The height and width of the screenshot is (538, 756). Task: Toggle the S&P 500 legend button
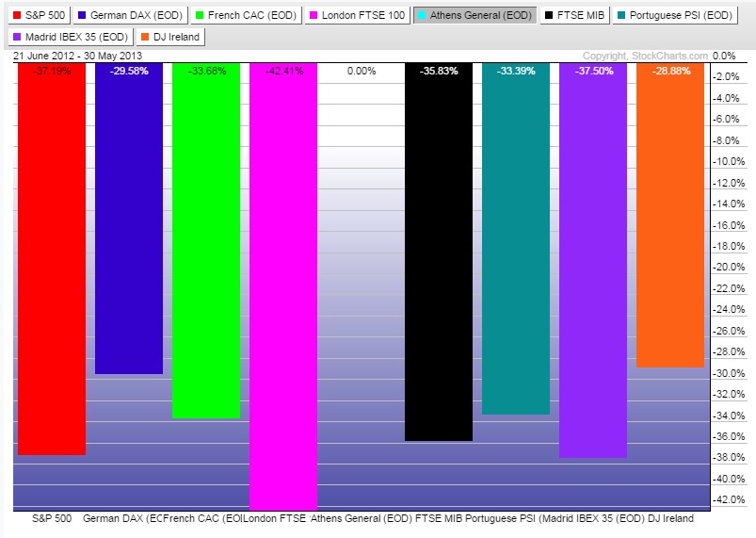tap(38, 15)
